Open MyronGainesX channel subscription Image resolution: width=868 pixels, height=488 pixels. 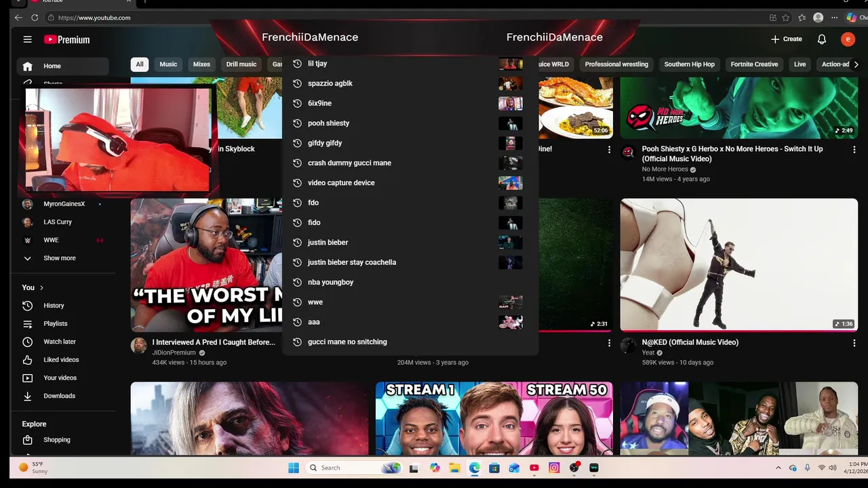pyautogui.click(x=62, y=204)
